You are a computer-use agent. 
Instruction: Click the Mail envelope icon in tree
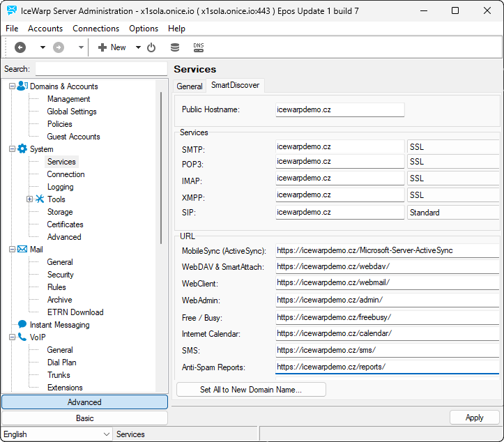click(x=22, y=249)
